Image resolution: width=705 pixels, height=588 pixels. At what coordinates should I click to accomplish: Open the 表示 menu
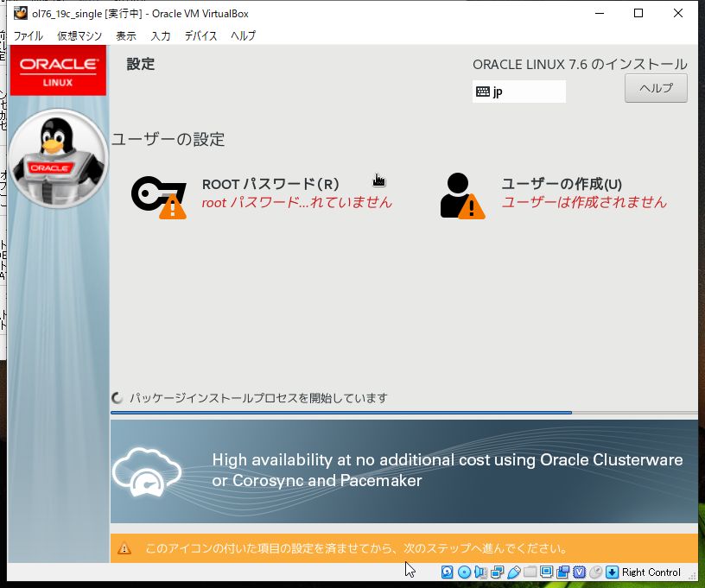point(126,35)
